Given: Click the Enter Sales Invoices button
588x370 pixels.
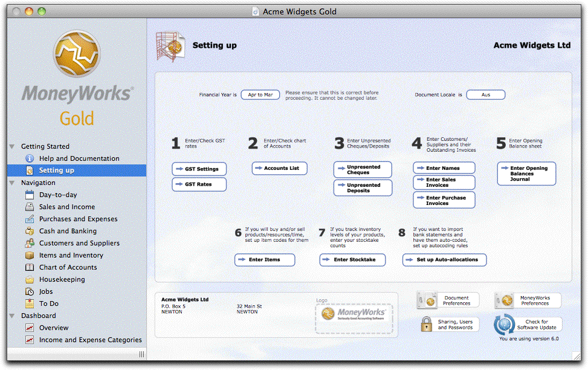Looking at the screenshot, I should (444, 183).
